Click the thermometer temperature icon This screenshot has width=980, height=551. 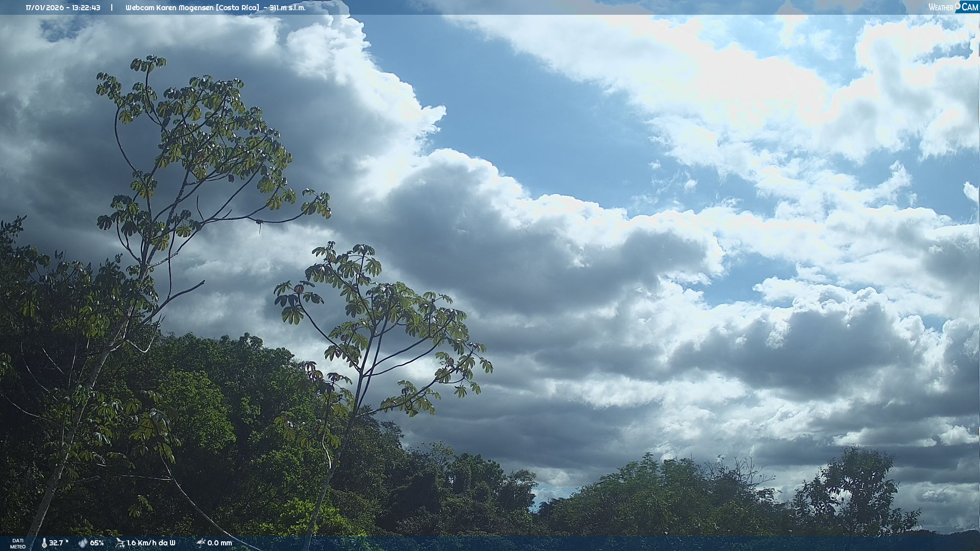click(x=44, y=543)
